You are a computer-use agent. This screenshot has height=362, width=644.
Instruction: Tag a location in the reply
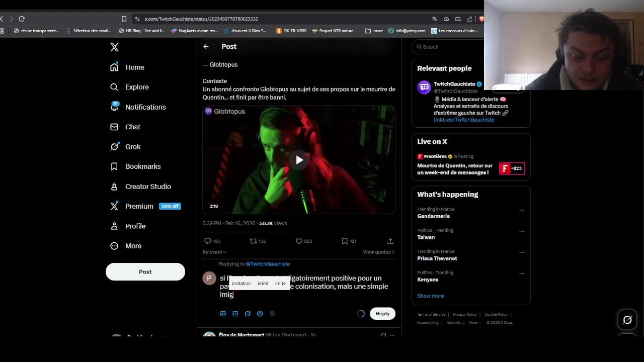pyautogui.click(x=272, y=314)
